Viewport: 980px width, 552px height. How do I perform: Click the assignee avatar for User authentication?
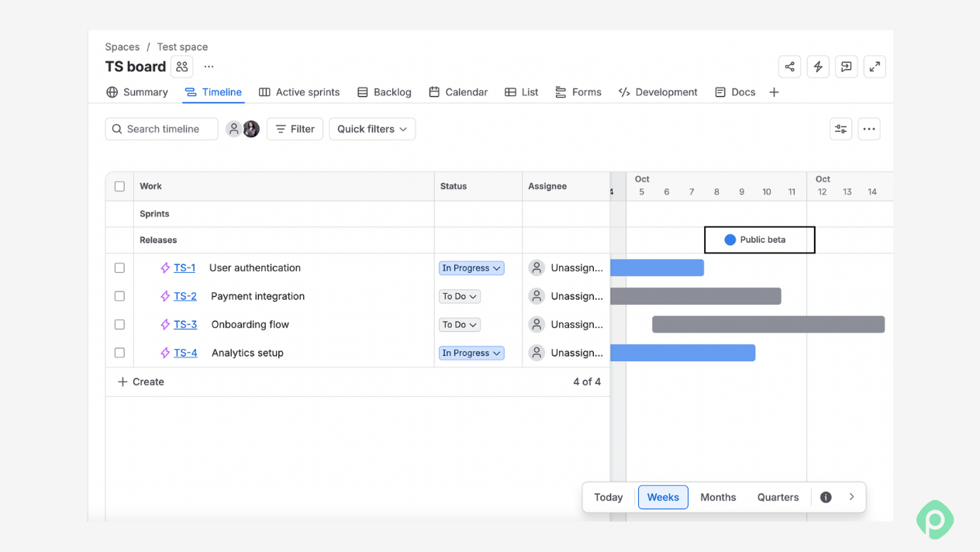[537, 267]
